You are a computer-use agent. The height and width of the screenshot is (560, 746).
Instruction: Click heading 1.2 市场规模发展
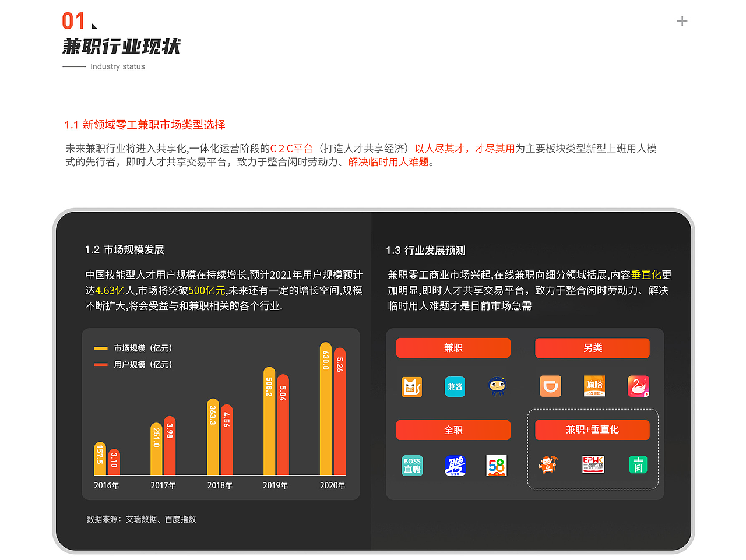tap(125, 249)
